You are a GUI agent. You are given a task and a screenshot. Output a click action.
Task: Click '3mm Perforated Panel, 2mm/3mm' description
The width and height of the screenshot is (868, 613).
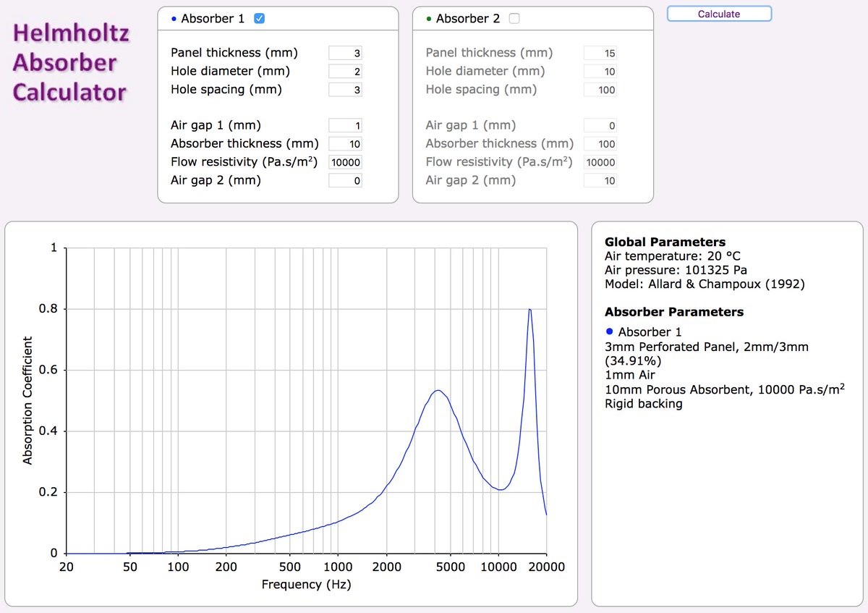click(707, 347)
